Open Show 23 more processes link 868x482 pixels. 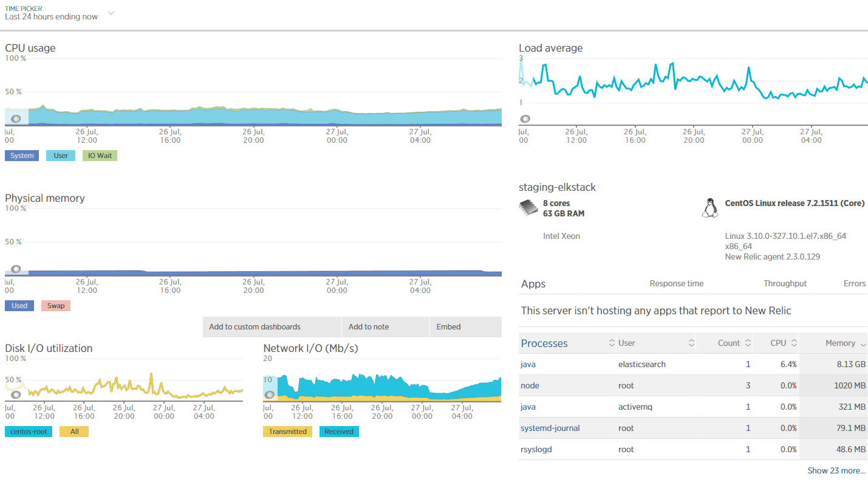pyautogui.click(x=836, y=470)
